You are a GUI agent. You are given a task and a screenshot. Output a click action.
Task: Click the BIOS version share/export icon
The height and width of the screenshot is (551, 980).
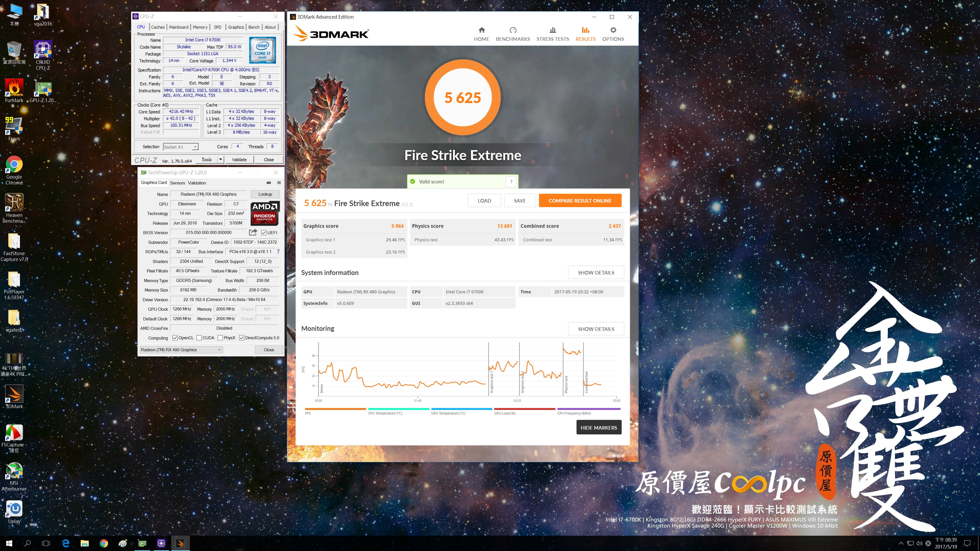(x=253, y=232)
